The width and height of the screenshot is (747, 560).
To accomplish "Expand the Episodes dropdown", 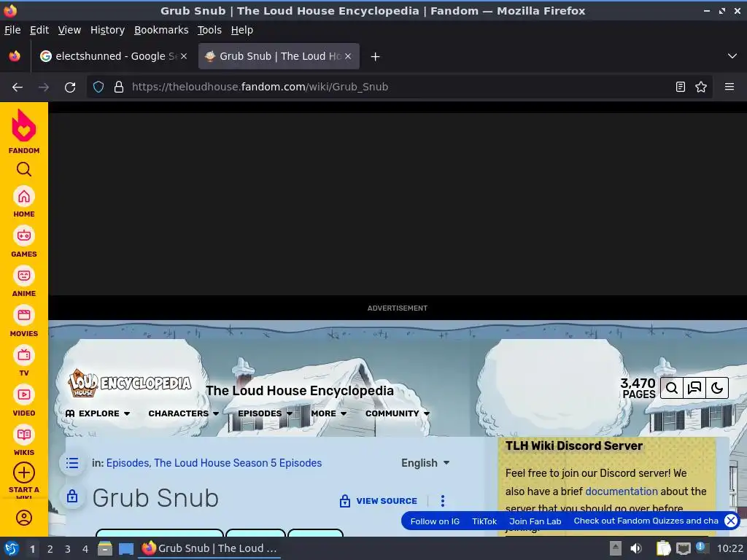I will tap(265, 413).
